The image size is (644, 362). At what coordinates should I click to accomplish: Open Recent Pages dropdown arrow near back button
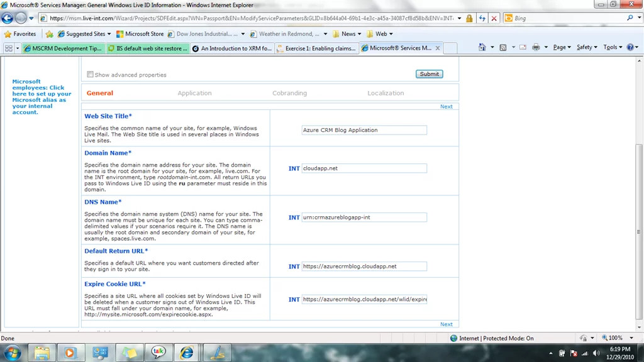point(31,18)
